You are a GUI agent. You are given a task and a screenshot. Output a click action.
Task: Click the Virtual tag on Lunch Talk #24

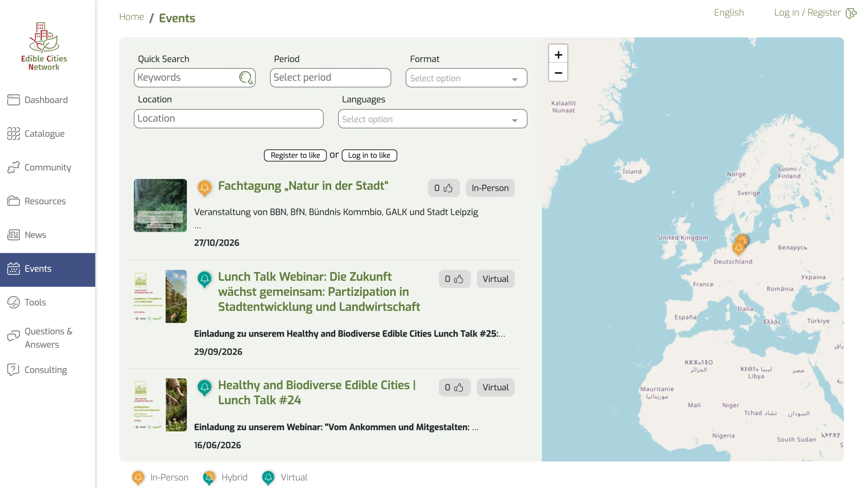click(495, 387)
